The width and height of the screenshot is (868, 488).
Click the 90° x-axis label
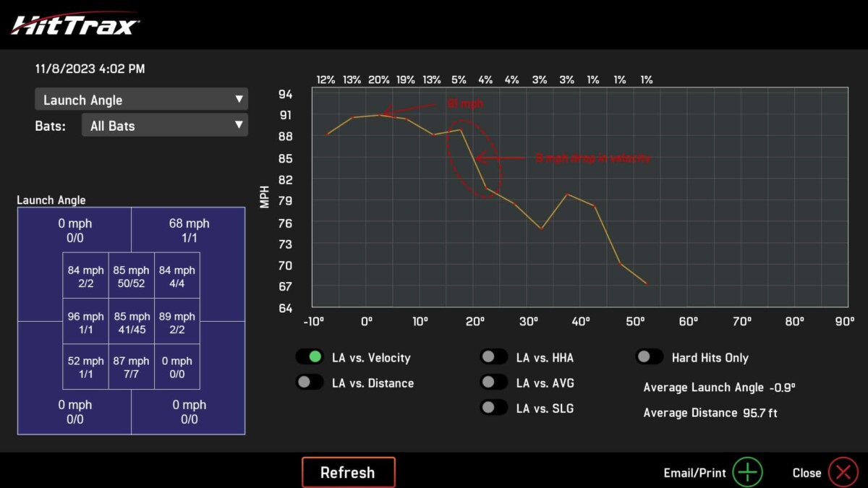pos(845,322)
